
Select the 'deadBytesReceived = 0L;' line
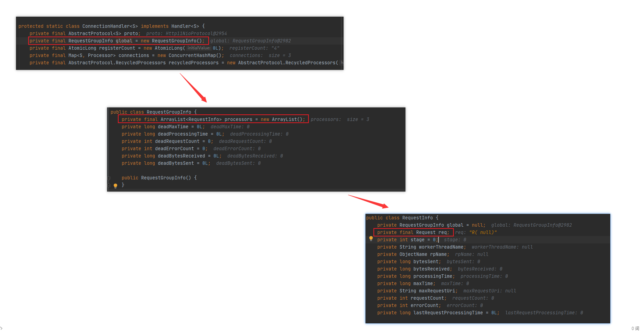click(x=172, y=156)
